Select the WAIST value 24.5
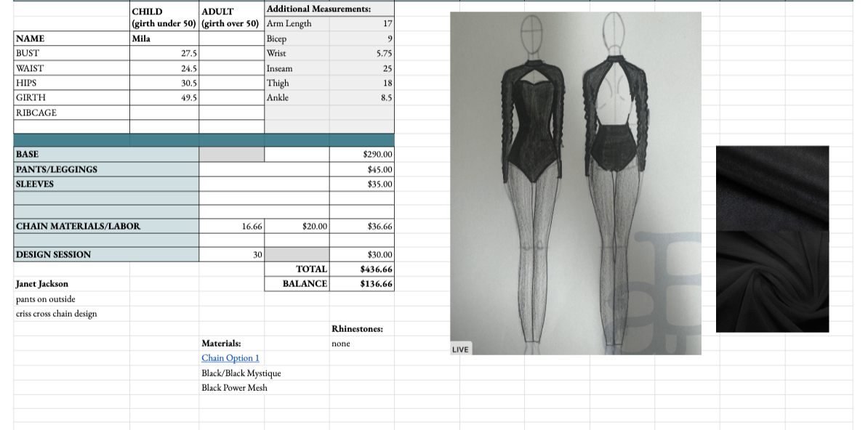The width and height of the screenshot is (868, 430). tap(164, 68)
